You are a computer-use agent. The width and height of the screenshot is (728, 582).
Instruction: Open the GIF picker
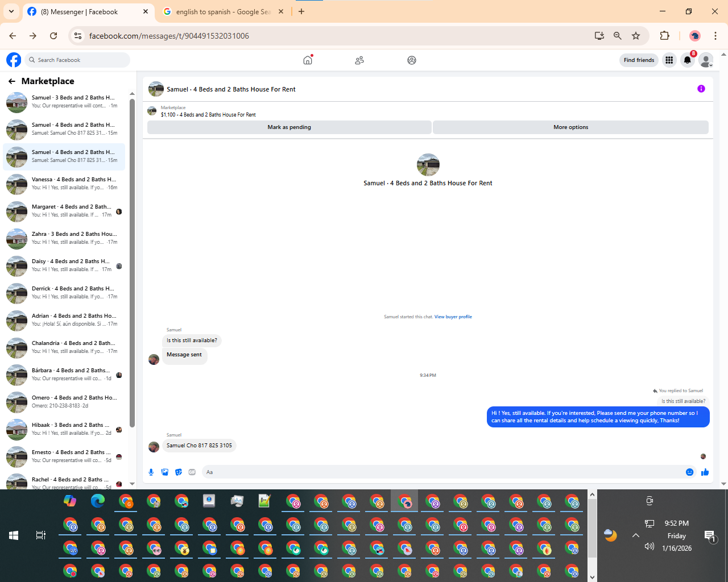tap(192, 472)
